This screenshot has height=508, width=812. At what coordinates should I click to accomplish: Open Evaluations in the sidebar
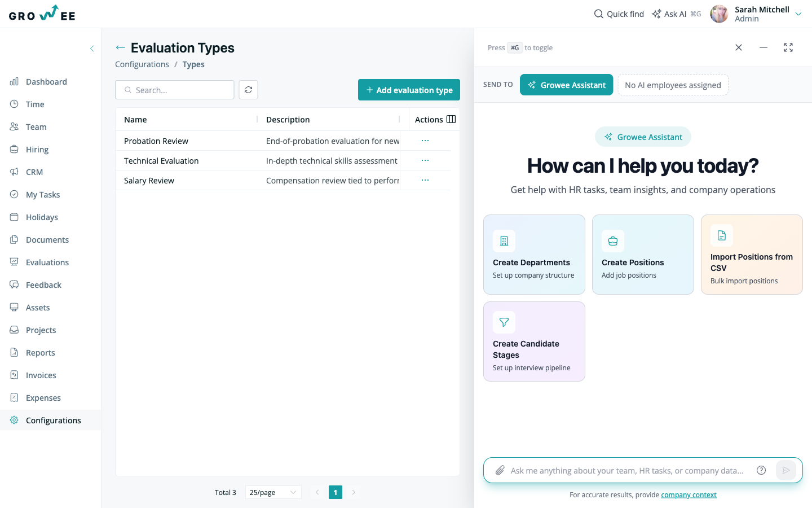click(x=47, y=262)
